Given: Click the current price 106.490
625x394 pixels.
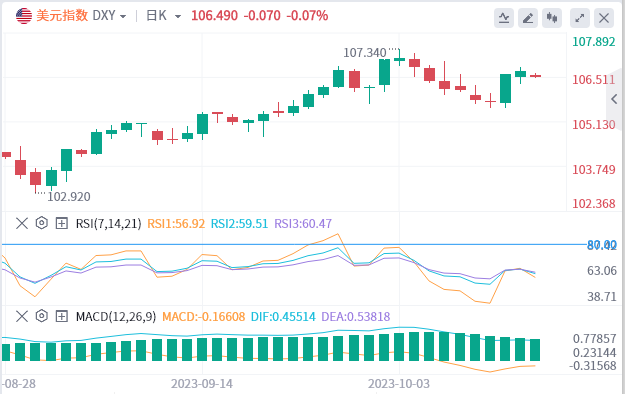Looking at the screenshot, I should tap(214, 16).
